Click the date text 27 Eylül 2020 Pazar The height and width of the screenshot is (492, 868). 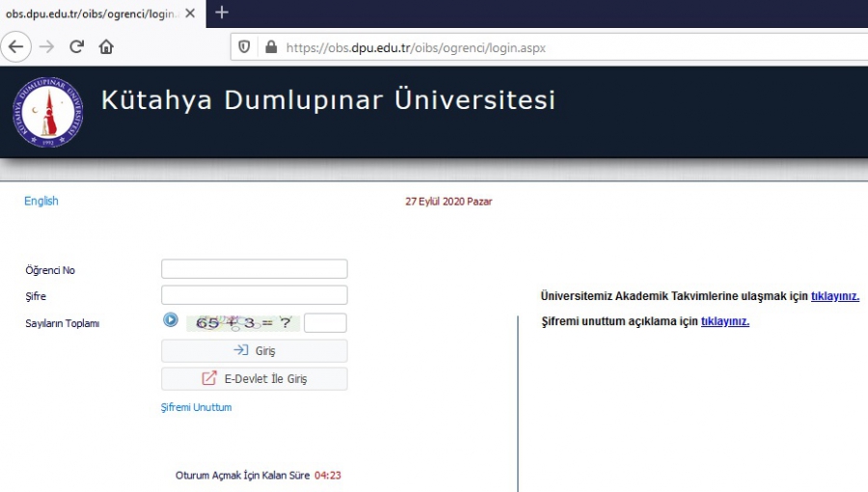(448, 202)
